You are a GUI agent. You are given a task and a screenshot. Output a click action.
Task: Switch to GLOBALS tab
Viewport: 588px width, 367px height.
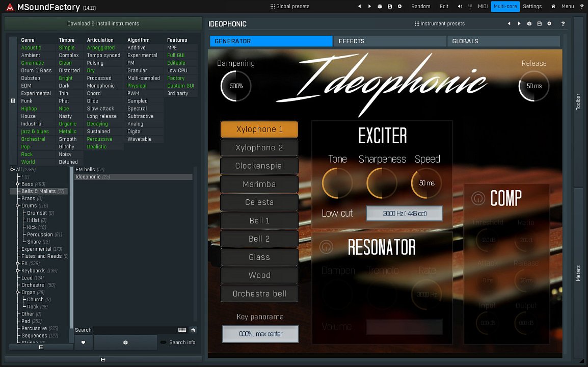point(503,41)
